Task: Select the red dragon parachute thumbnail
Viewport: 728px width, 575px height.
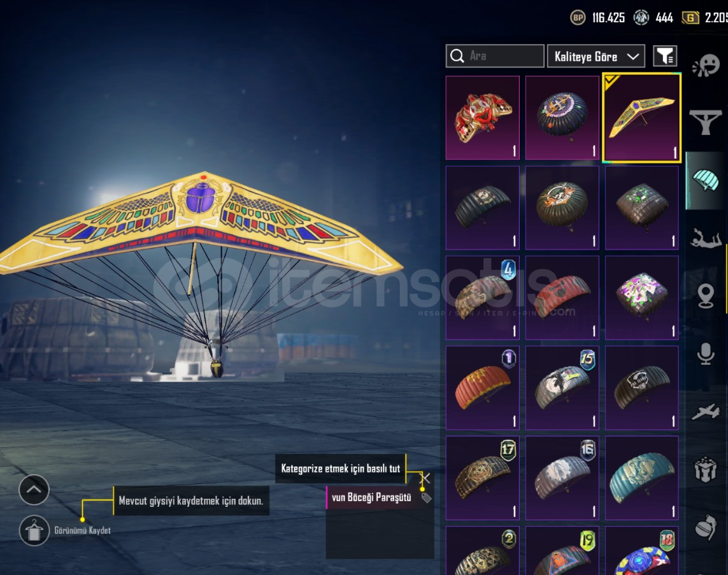Action: point(482,118)
